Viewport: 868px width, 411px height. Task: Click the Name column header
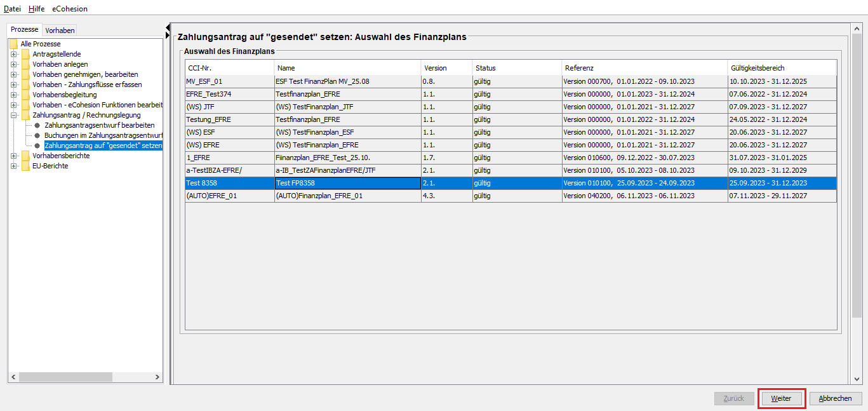[348, 68]
